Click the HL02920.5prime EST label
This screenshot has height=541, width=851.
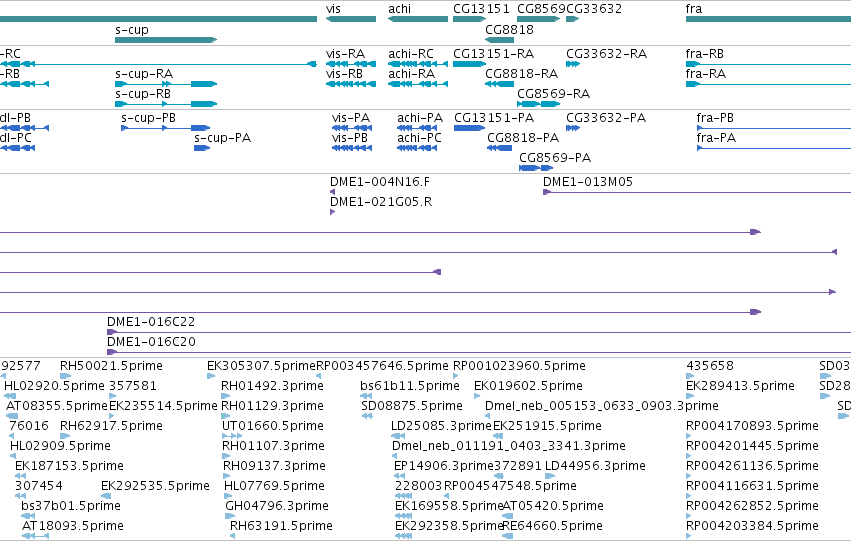click(x=54, y=386)
